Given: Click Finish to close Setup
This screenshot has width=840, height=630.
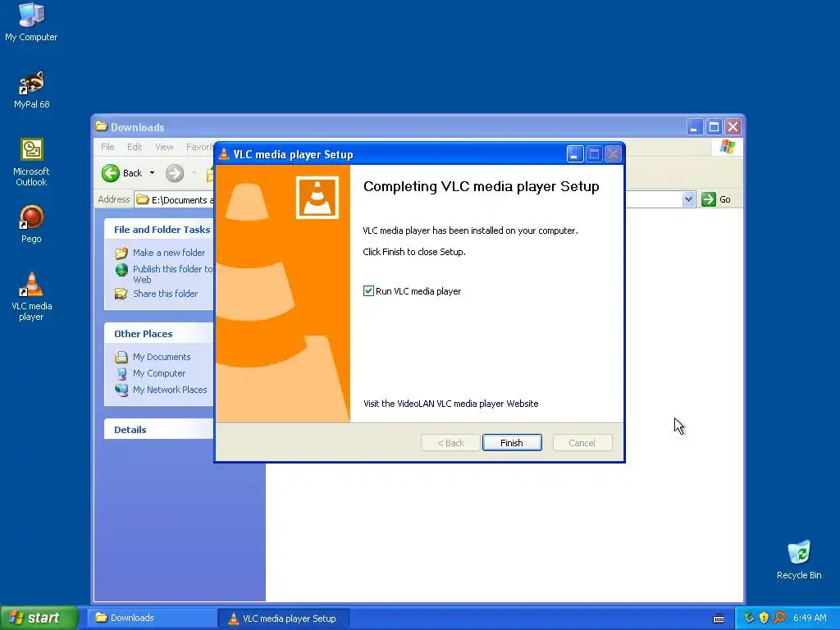Looking at the screenshot, I should 512,442.
